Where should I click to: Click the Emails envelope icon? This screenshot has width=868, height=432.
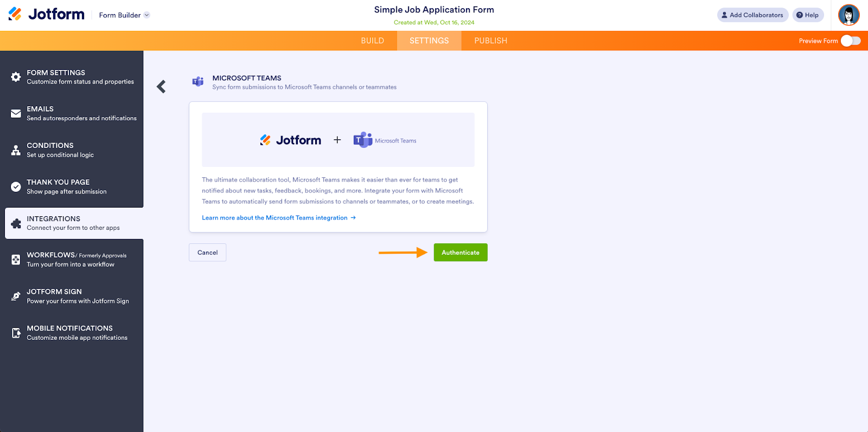[x=16, y=113]
